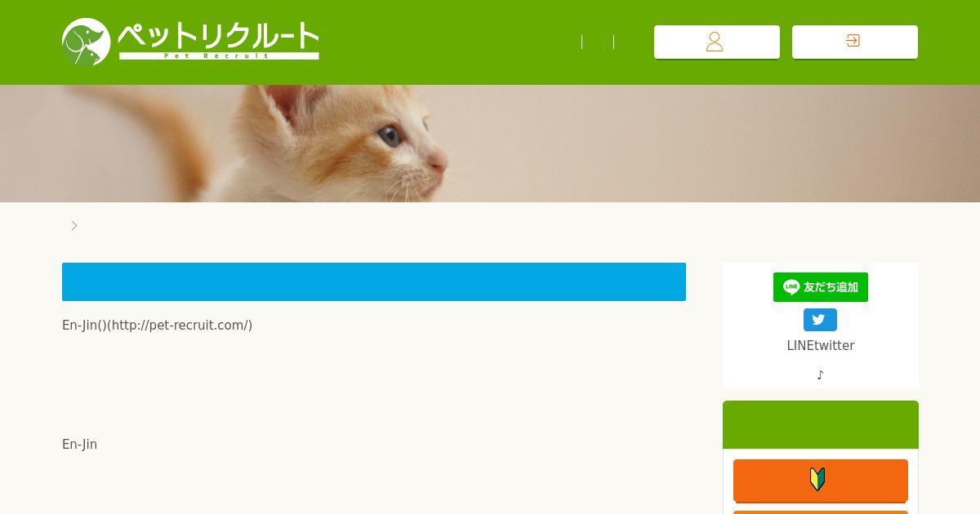Click the LINEtwitter caption text

[x=820, y=345]
